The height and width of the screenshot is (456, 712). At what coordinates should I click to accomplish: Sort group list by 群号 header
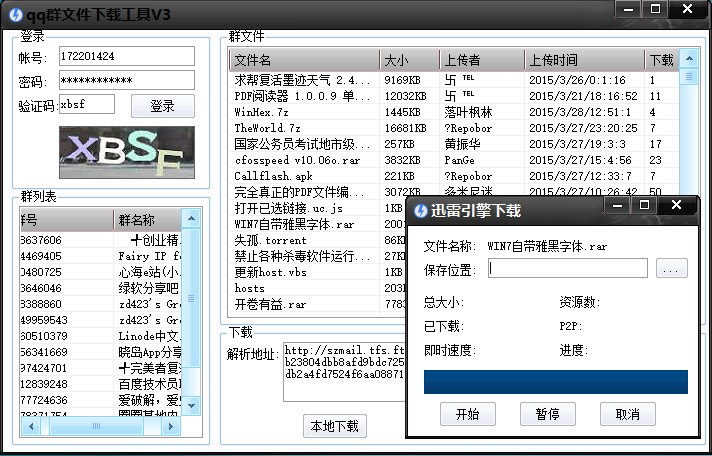[x=67, y=220]
